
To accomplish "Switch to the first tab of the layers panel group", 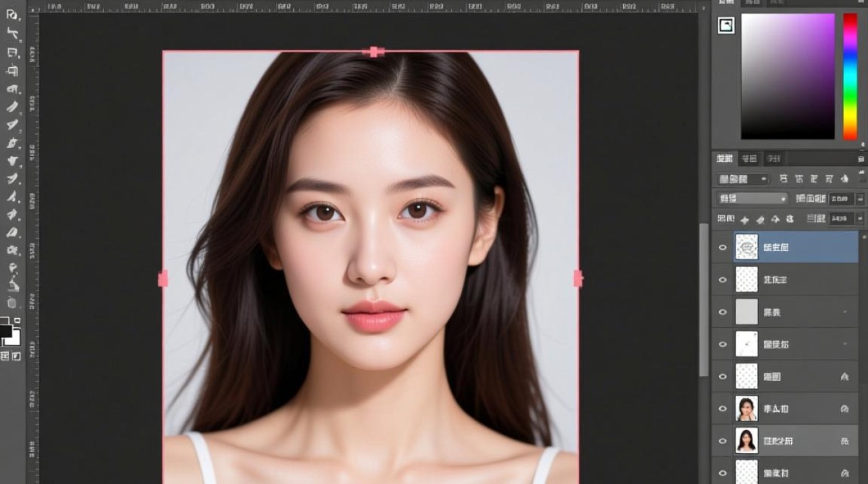I will (x=725, y=158).
